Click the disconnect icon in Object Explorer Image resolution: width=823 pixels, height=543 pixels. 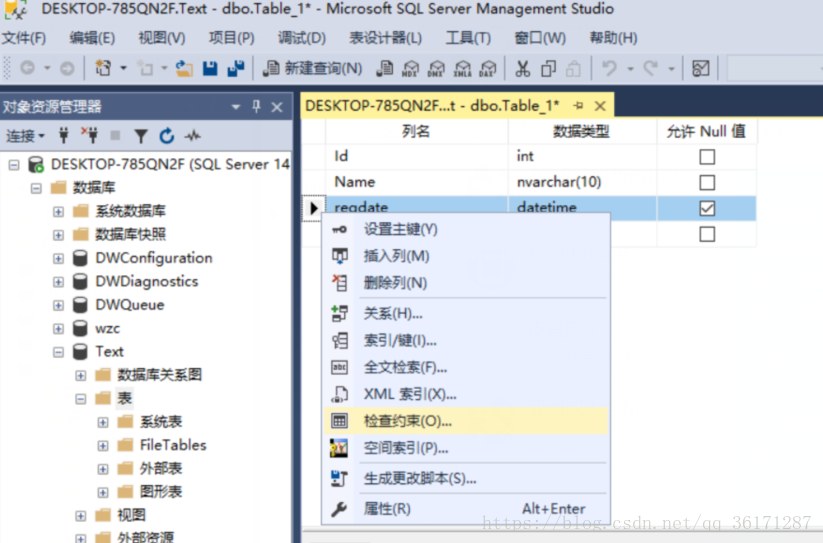pyautogui.click(x=90, y=136)
